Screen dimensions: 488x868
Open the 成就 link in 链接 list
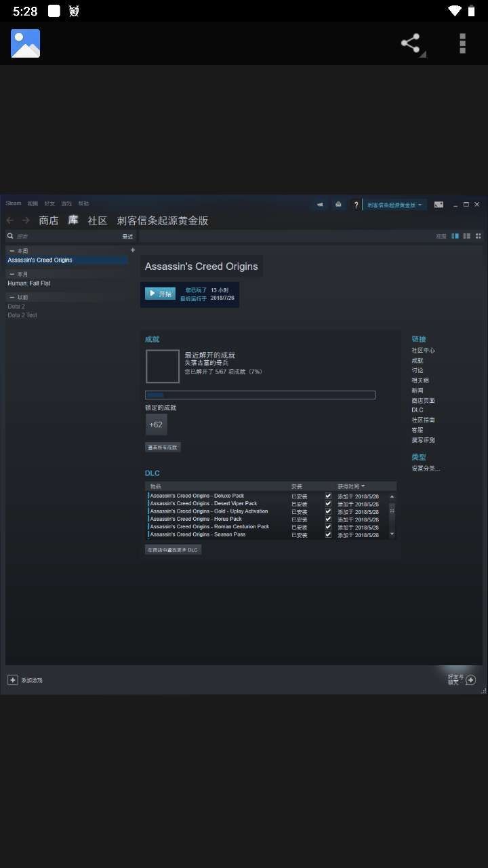coord(418,361)
